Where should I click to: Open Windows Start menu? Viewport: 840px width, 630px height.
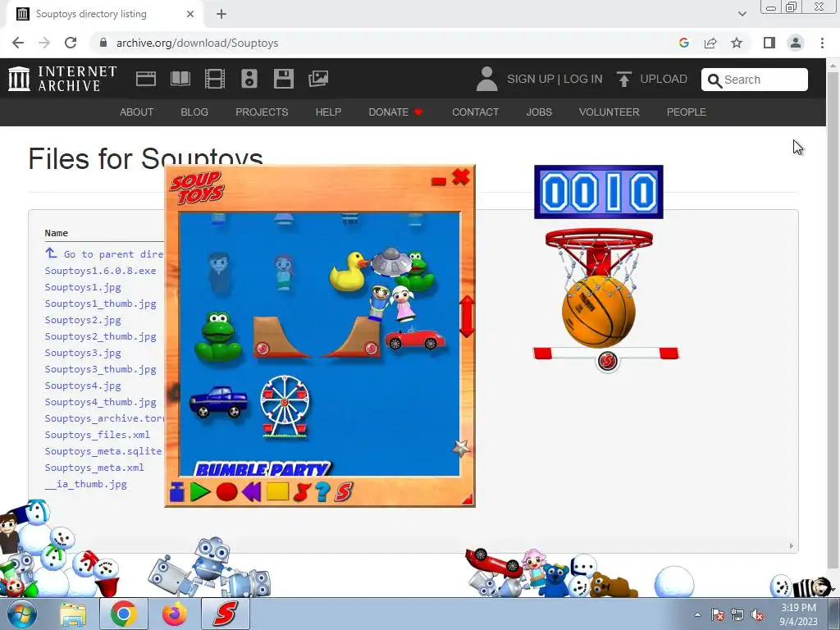[21, 614]
